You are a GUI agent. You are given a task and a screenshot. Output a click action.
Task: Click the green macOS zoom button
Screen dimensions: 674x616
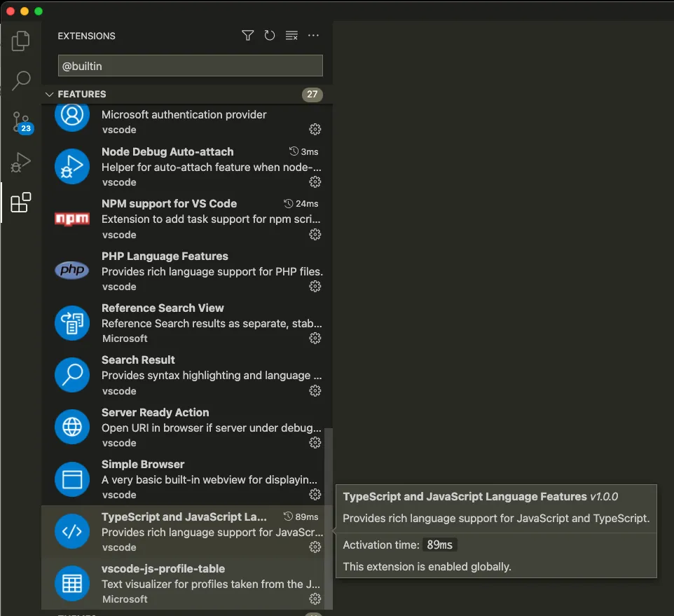coord(39,11)
